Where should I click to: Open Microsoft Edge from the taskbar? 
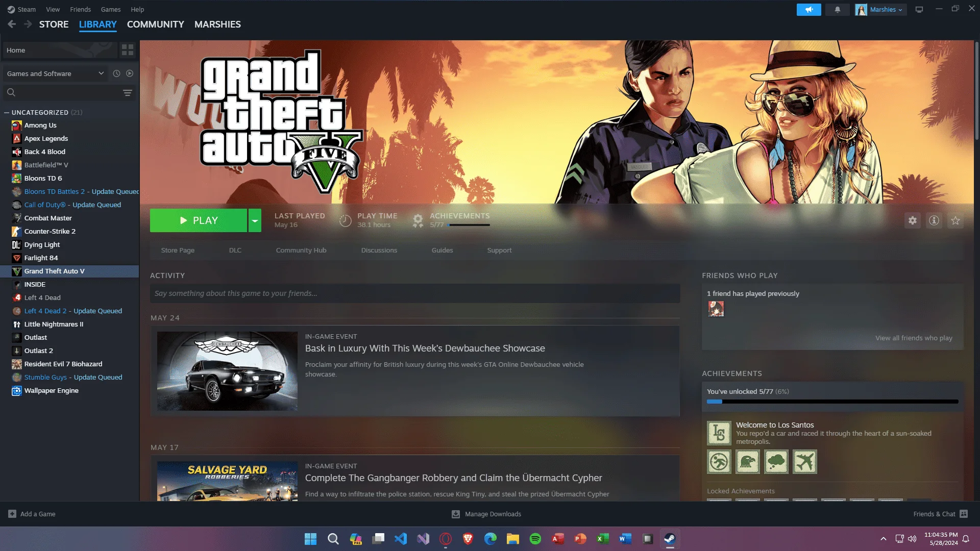(x=491, y=539)
